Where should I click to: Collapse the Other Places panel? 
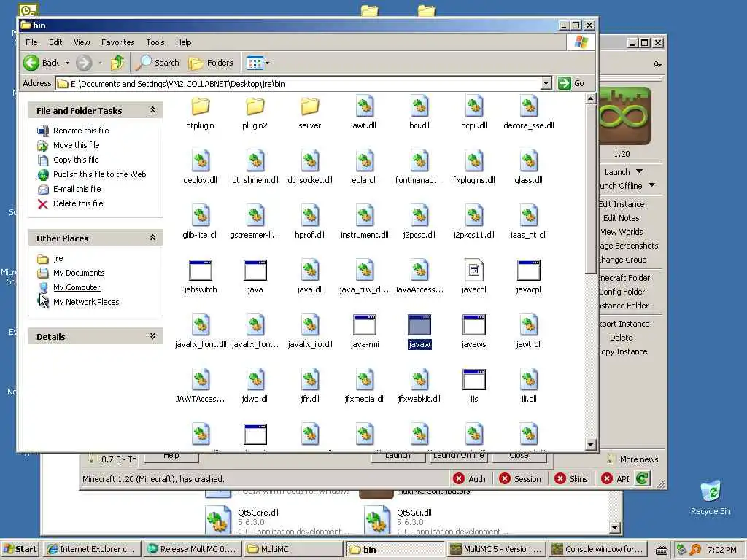point(152,238)
